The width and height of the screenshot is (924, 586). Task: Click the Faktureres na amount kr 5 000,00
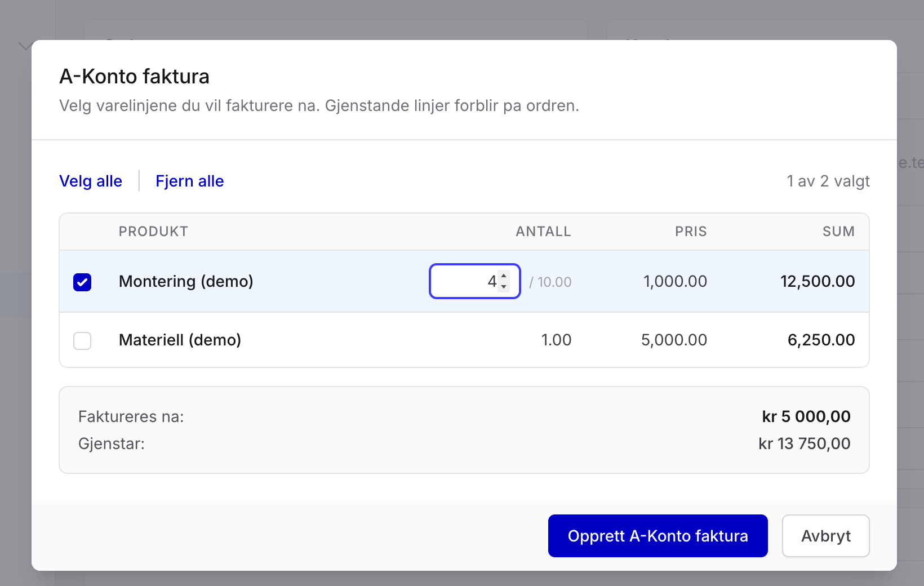pyautogui.click(x=806, y=416)
